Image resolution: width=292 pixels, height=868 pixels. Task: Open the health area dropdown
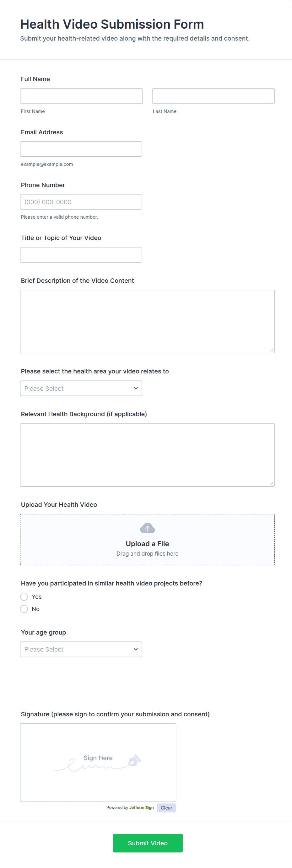click(x=81, y=389)
